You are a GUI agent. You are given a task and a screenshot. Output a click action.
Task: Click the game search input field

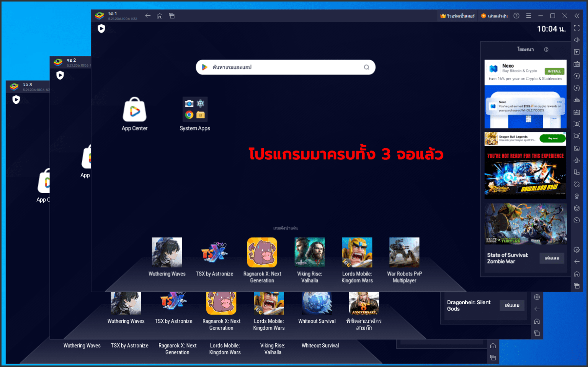tap(286, 67)
